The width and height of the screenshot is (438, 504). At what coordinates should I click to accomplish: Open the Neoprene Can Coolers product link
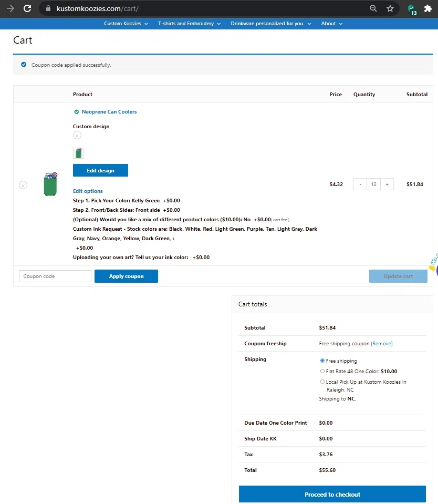[x=109, y=112]
